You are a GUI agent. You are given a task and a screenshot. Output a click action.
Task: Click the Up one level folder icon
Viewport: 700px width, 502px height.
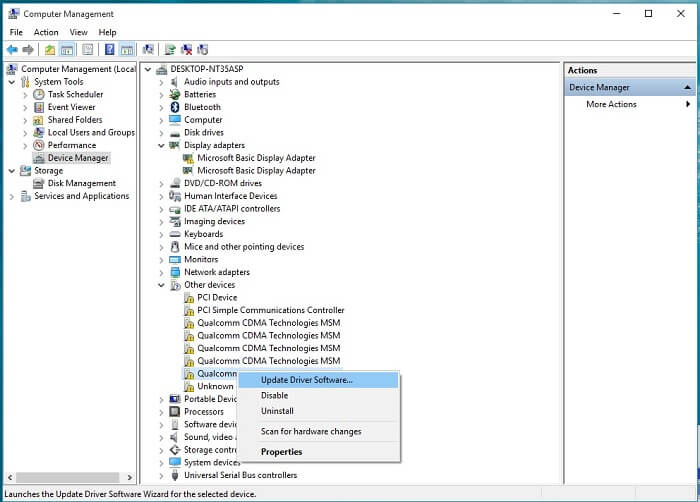[x=50, y=50]
